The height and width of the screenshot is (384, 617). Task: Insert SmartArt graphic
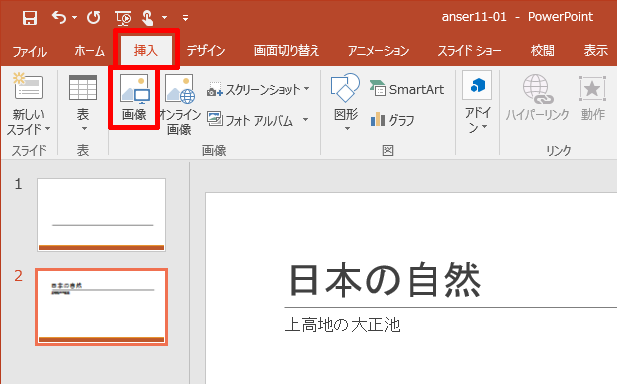(407, 89)
